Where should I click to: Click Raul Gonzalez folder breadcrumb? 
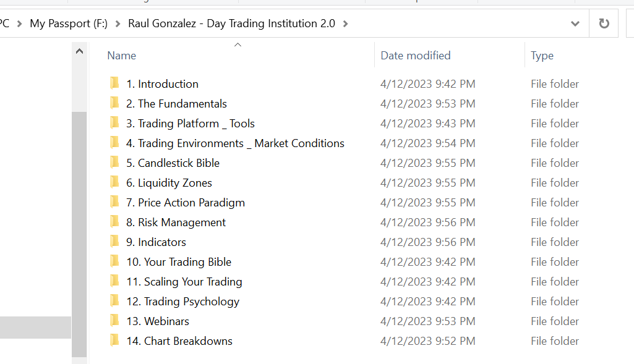(x=231, y=23)
